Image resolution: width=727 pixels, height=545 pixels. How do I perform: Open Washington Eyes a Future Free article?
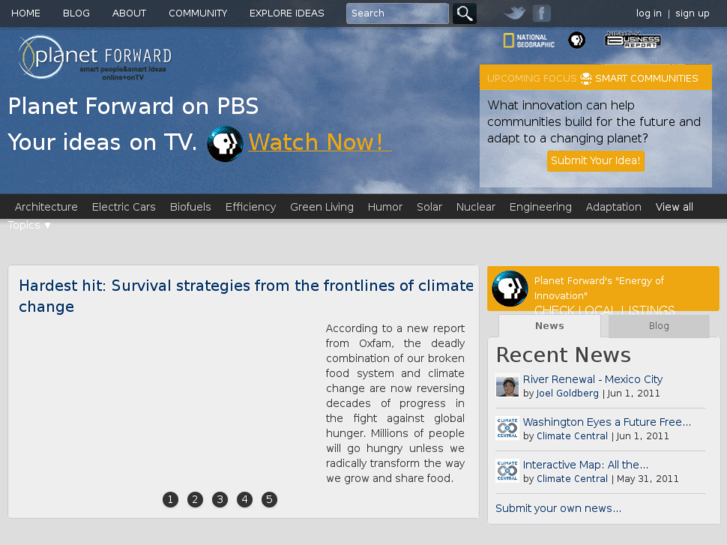click(606, 422)
